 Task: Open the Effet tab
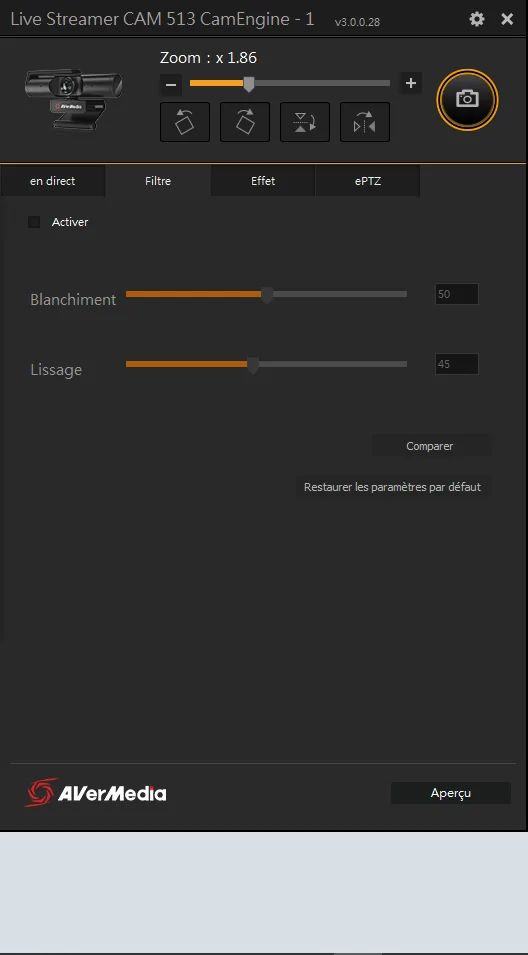pos(263,181)
